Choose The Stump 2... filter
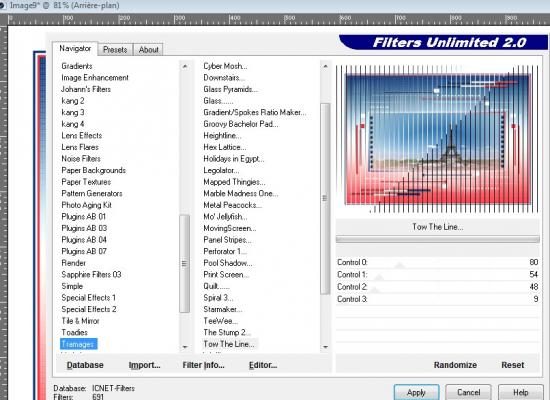The width and height of the screenshot is (550, 400). [227, 332]
